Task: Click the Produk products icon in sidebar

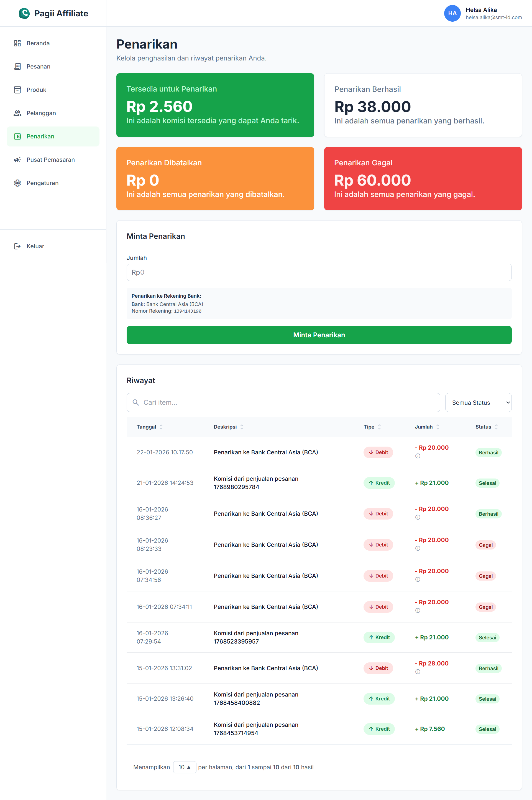Action: [x=18, y=90]
